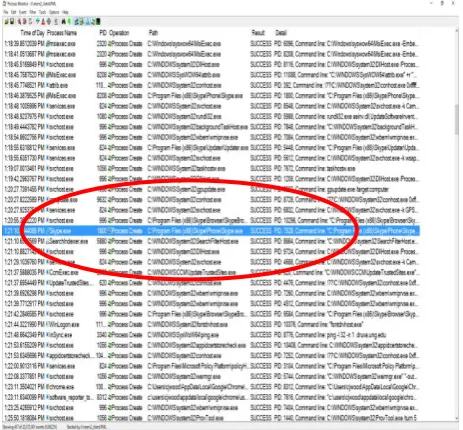Click the rundll32.exe path cell
The width and height of the screenshot is (463, 430).
point(184,116)
